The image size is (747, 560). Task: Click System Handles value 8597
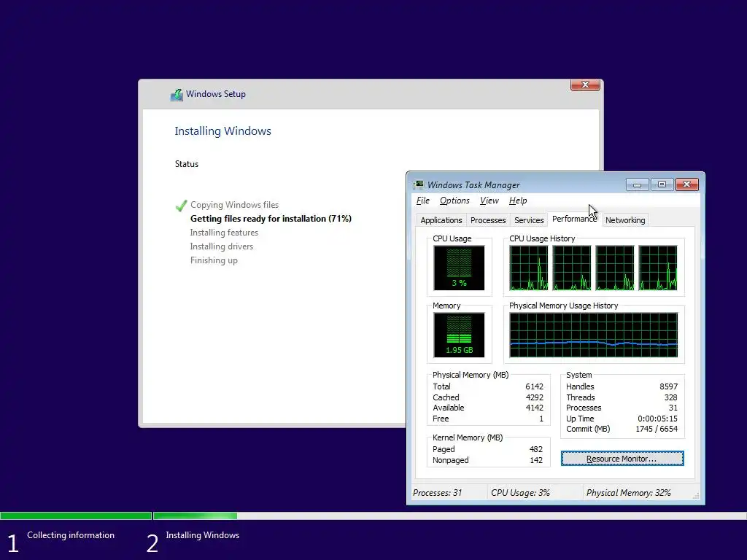tap(668, 386)
